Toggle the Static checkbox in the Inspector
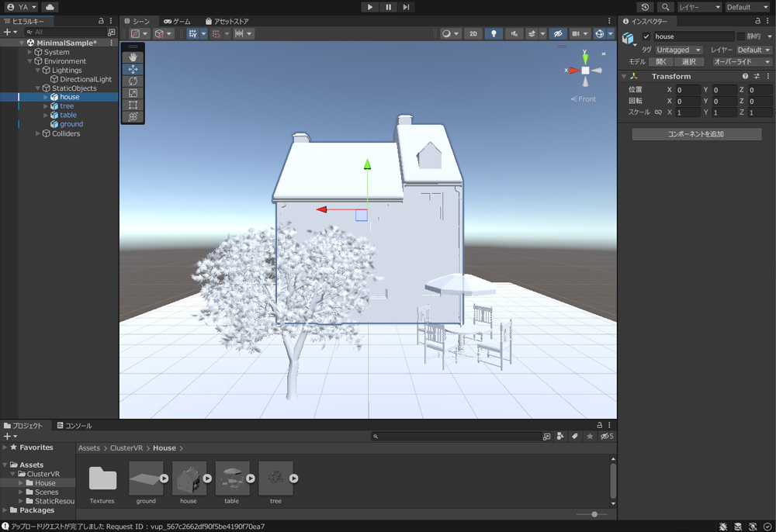 (741, 36)
